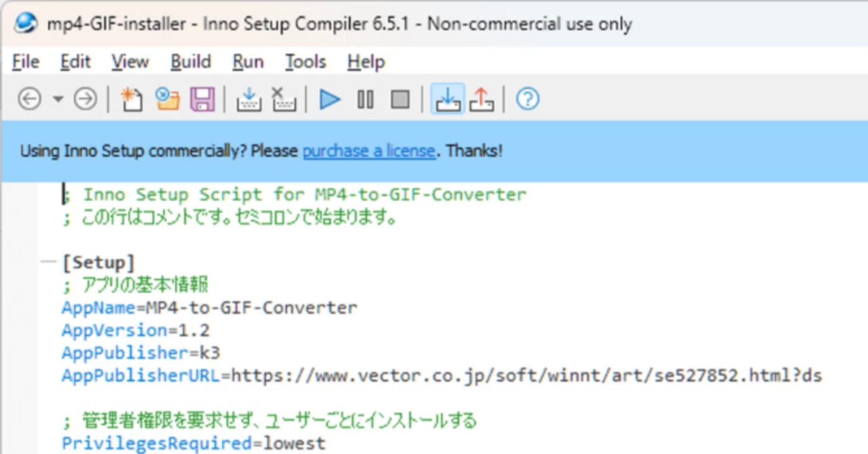Click the Navigate Back arrow icon
The image size is (868, 454).
coord(29,100)
